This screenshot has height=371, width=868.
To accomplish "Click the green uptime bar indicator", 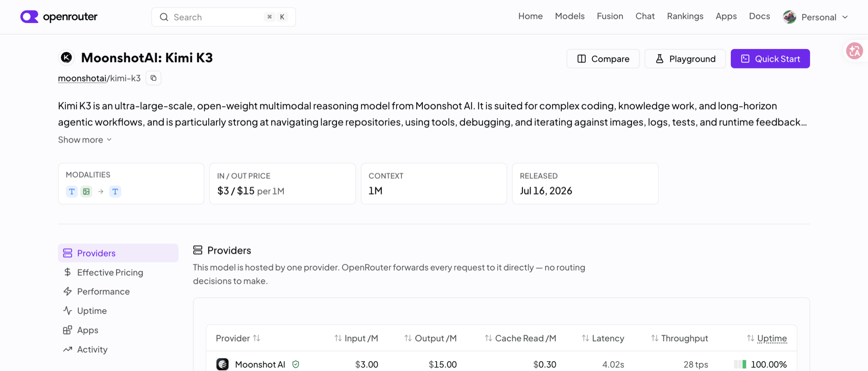I will pyautogui.click(x=740, y=364).
